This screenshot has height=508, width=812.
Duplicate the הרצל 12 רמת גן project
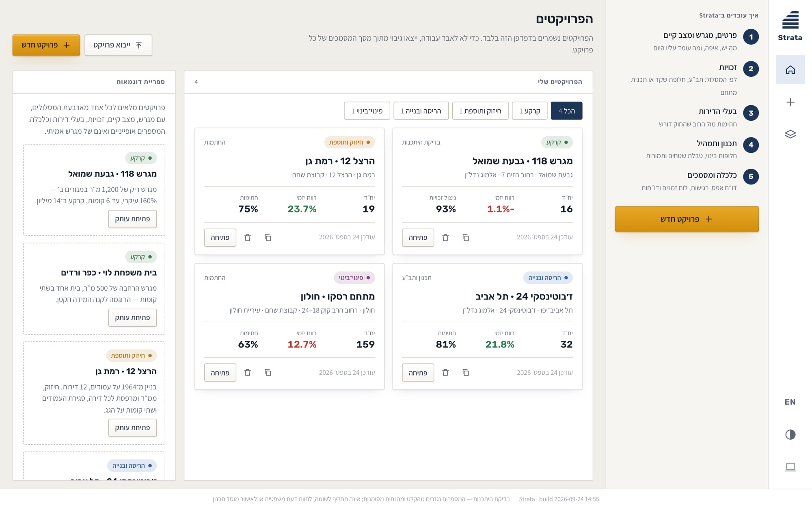(x=268, y=238)
